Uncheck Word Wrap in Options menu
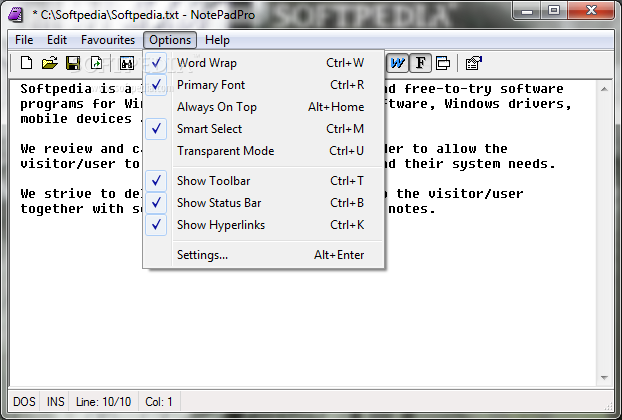Image resolution: width=622 pixels, height=420 pixels. 264,63
